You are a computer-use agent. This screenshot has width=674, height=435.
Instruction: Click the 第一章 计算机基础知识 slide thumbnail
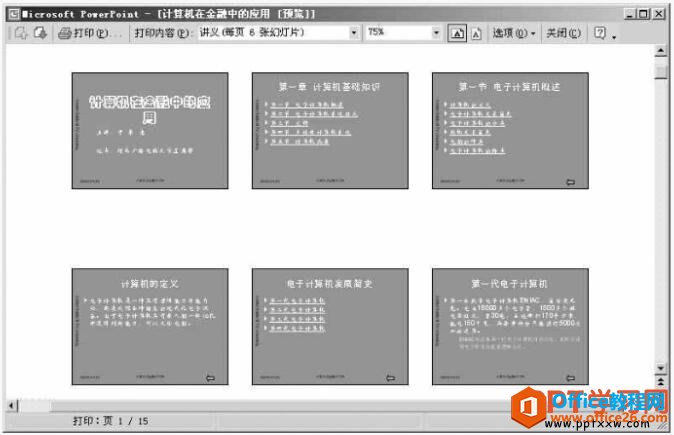click(330, 131)
